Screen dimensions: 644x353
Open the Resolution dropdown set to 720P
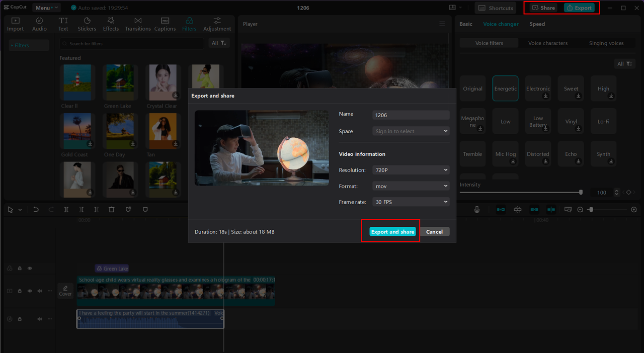point(411,170)
